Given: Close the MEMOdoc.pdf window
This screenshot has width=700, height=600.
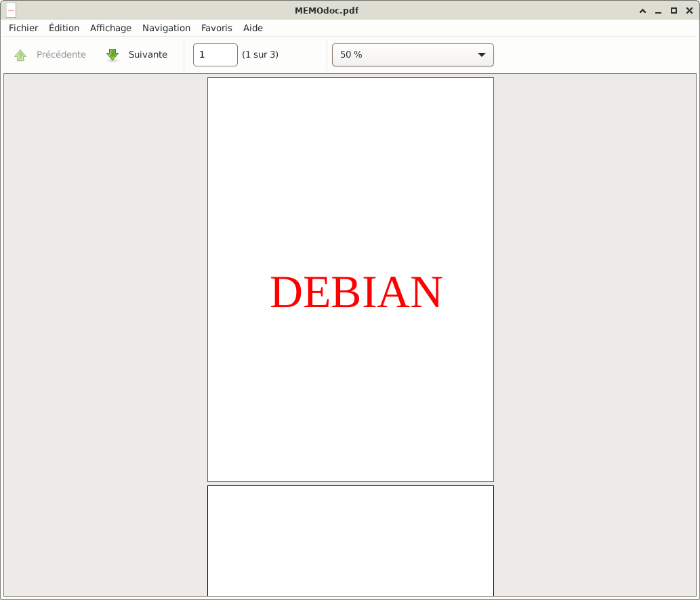Looking at the screenshot, I should [689, 11].
